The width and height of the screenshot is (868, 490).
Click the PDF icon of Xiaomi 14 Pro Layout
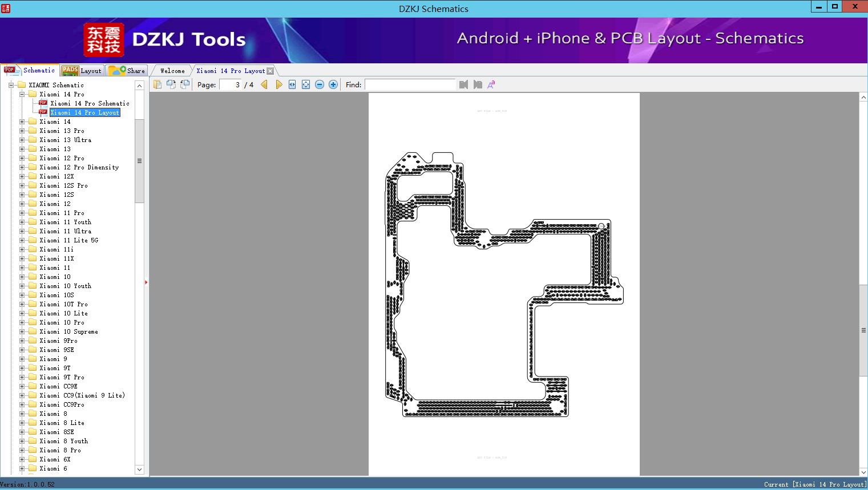(x=43, y=112)
